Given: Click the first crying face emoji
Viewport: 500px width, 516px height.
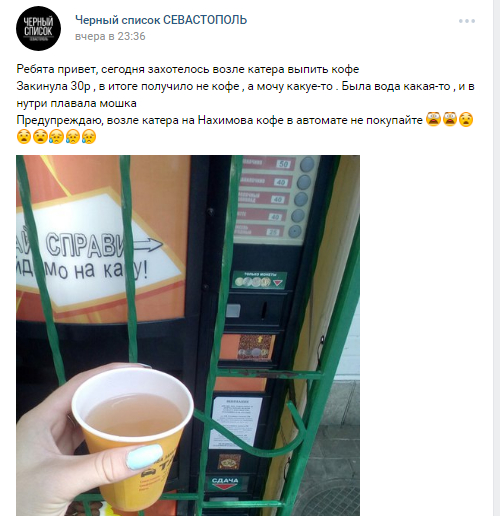Looking at the screenshot, I should click(x=56, y=137).
